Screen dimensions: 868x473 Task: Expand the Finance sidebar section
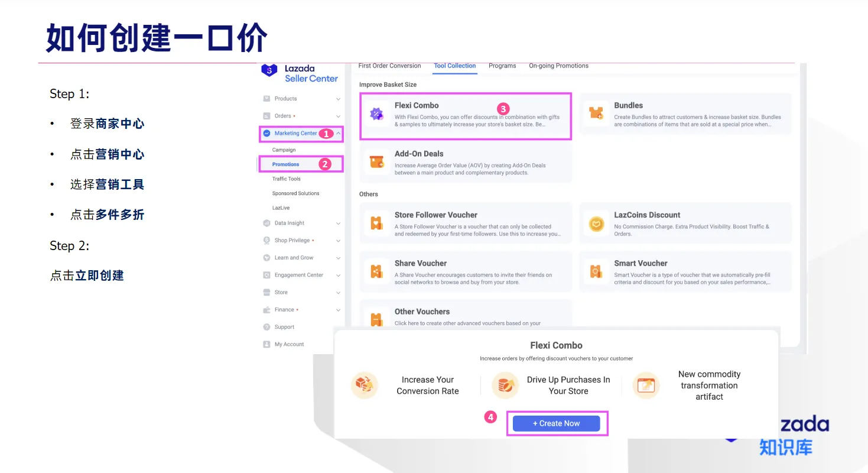[301, 309]
